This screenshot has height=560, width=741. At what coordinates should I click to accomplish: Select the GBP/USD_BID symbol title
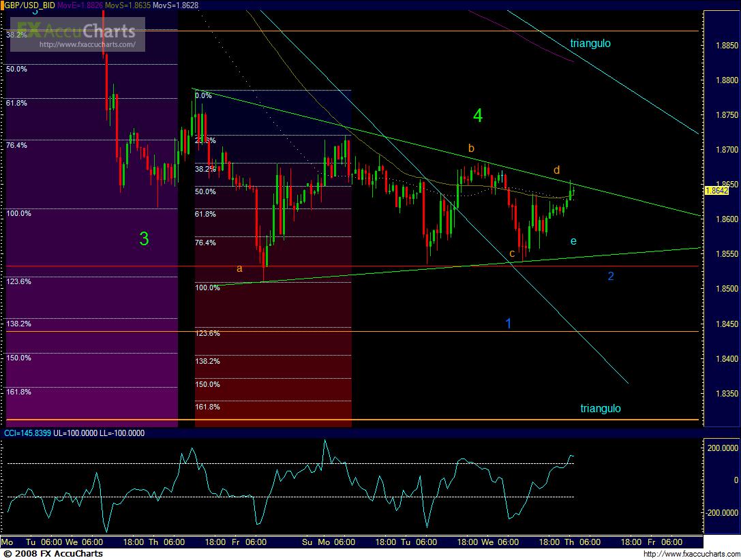click(30, 5)
